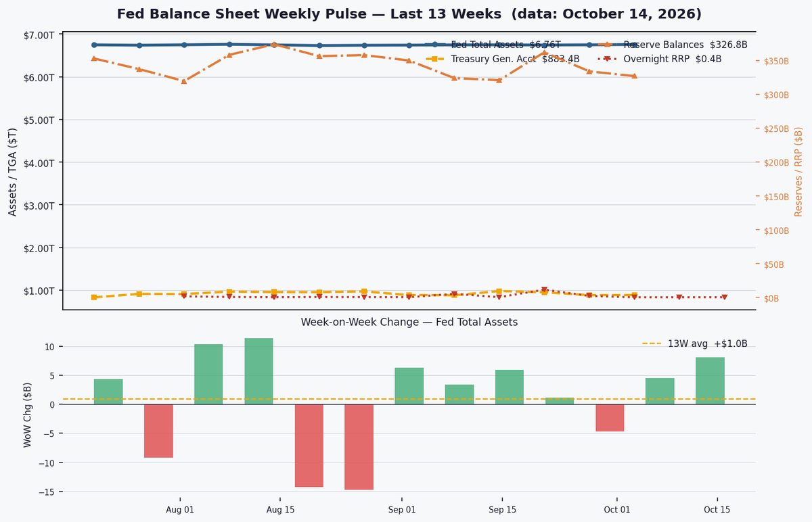This screenshot has height=522, width=812.
Task: Click the first green bar on the left
Action: coord(108,391)
